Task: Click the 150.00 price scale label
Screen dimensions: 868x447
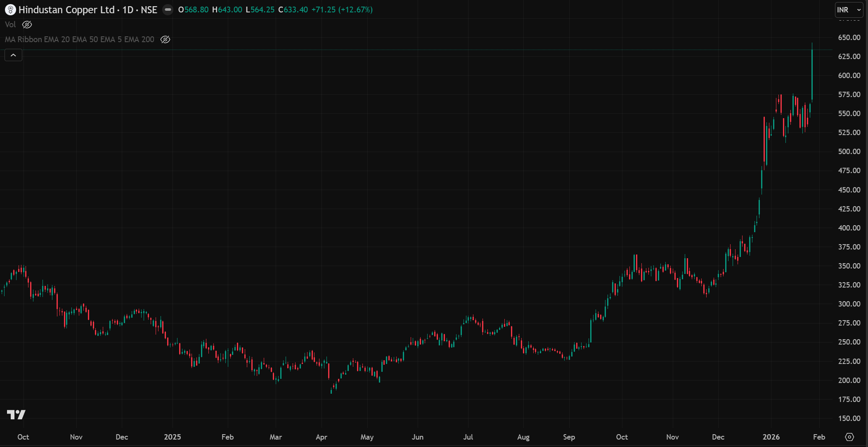Action: click(x=849, y=418)
